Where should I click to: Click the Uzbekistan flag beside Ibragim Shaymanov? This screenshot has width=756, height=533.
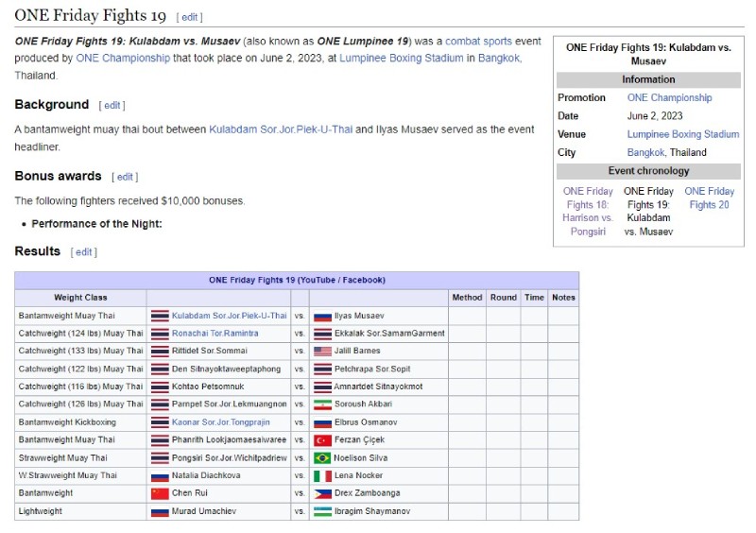click(x=322, y=511)
